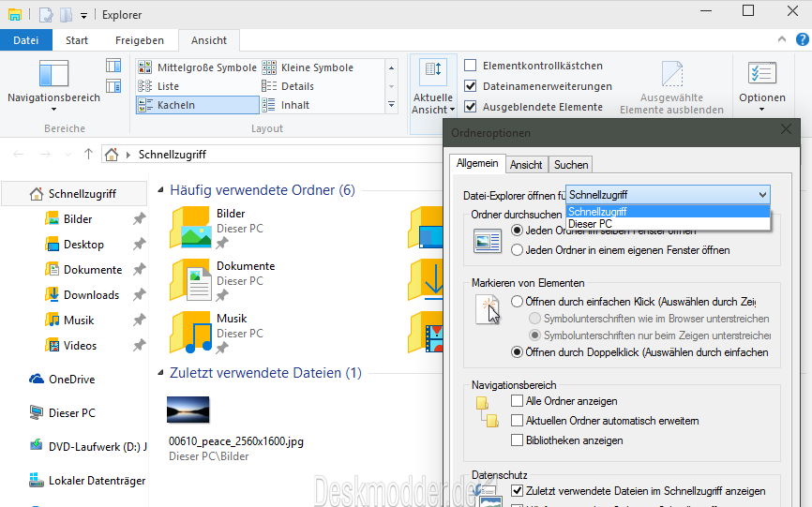Click the properties quick access icon
812x507 pixels.
(46, 14)
